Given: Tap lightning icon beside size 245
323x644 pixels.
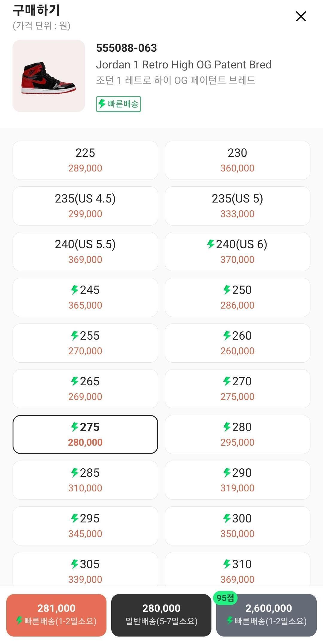Looking at the screenshot, I should click(75, 290).
